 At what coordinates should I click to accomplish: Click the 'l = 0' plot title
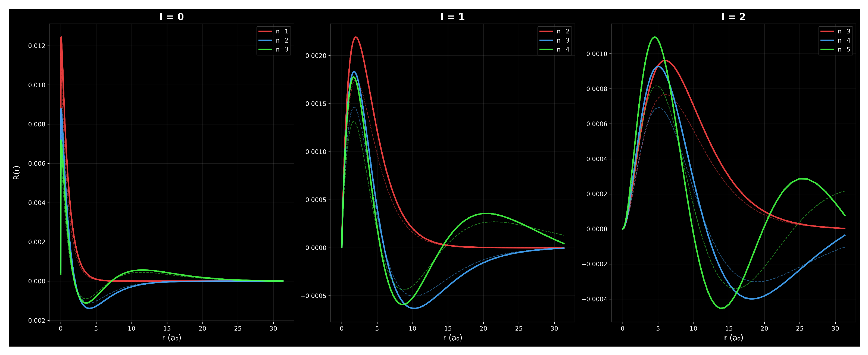click(172, 17)
